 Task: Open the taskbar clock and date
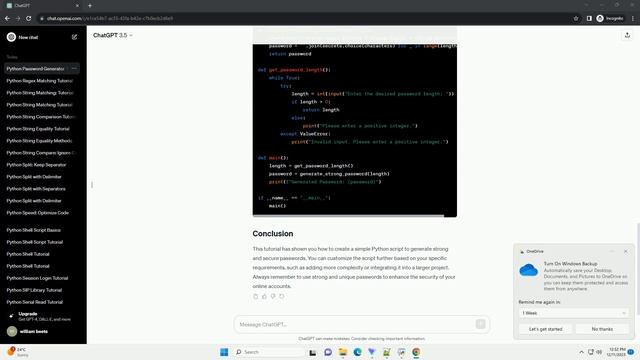(617, 352)
